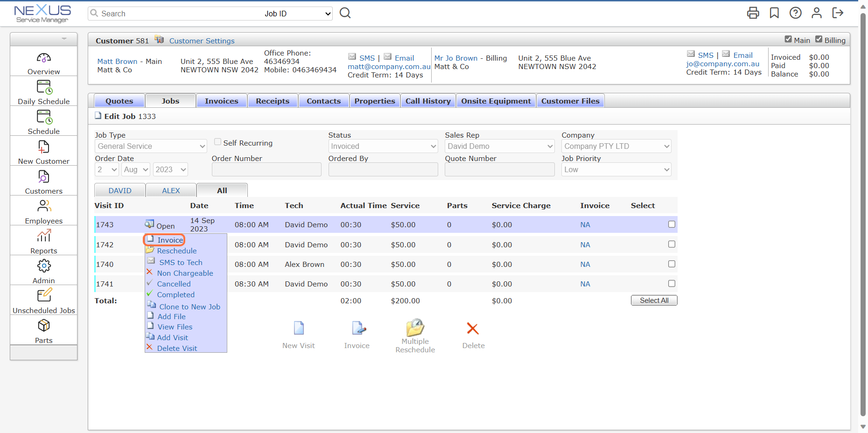Choose SMS to Tech from the context menu
The height and width of the screenshot is (433, 868).
(180, 262)
